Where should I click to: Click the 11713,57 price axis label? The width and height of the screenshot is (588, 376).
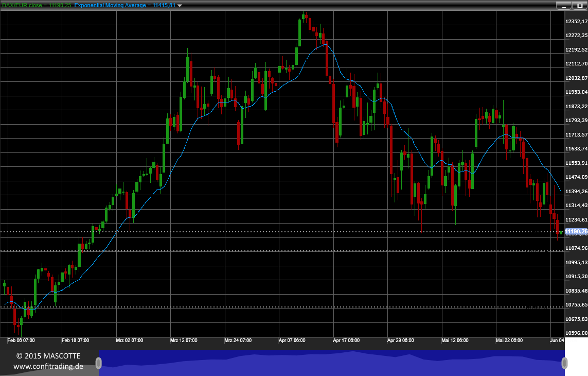576,134
